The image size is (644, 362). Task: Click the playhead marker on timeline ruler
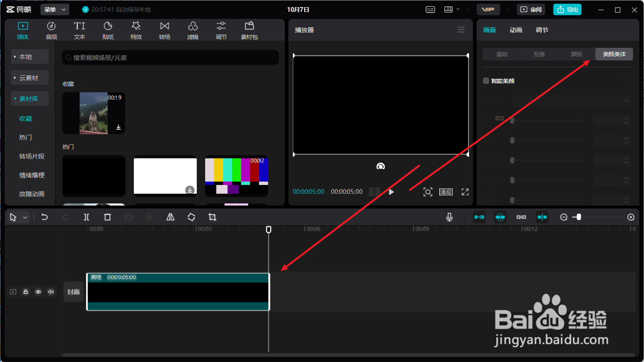pos(269,229)
